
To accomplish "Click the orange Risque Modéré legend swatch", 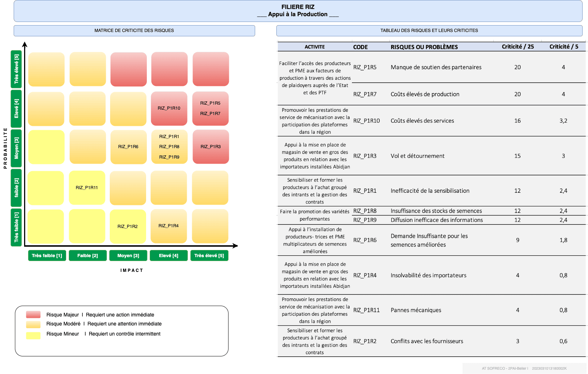I will (33, 324).
